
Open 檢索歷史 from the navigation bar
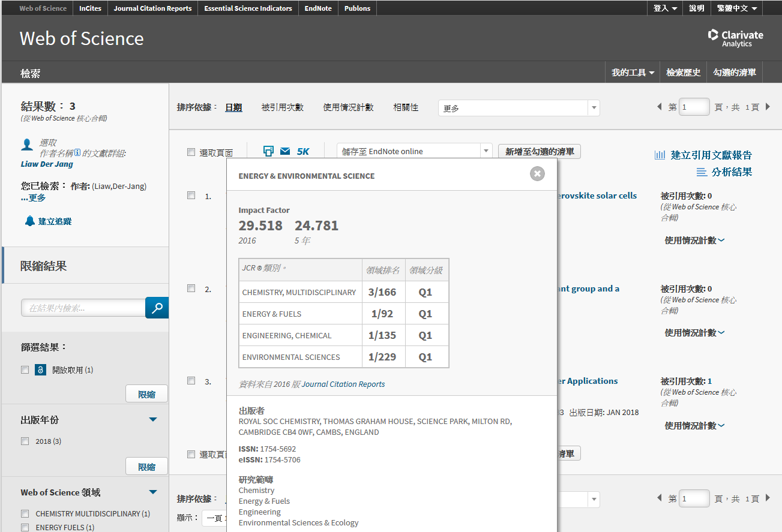click(683, 73)
